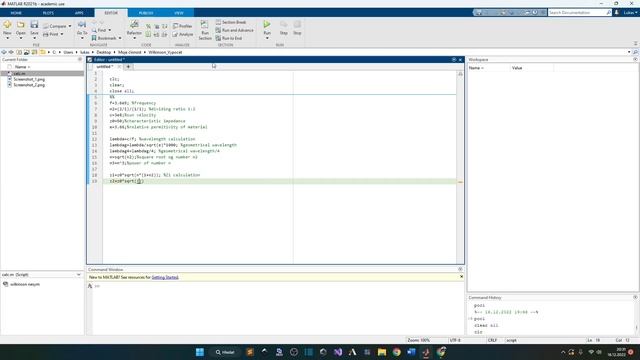Image resolution: width=640 pixels, height=360 pixels.
Task: Save the script with Save icon
Action: pos(34,25)
